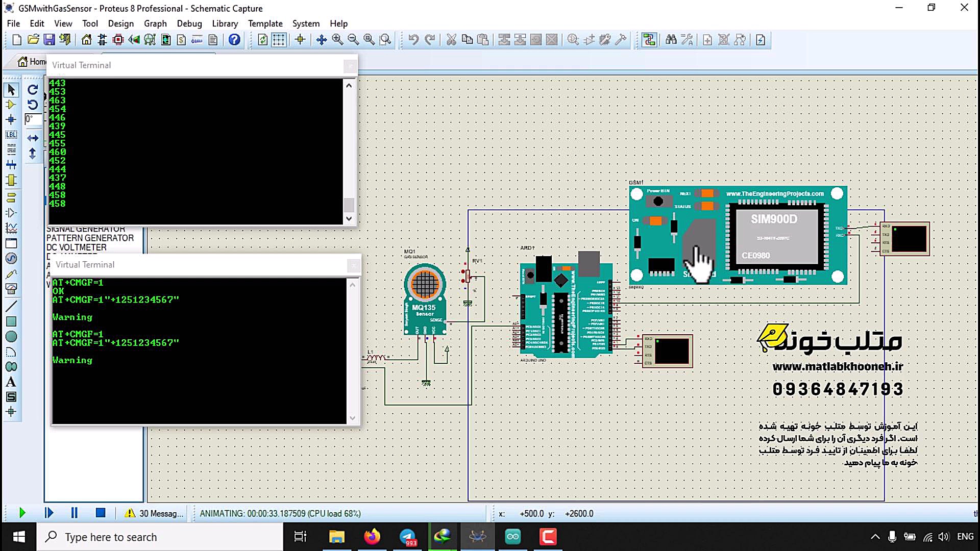This screenshot has height=551, width=980.
Task: Click the Zoom Out magnifier icon
Action: [353, 40]
